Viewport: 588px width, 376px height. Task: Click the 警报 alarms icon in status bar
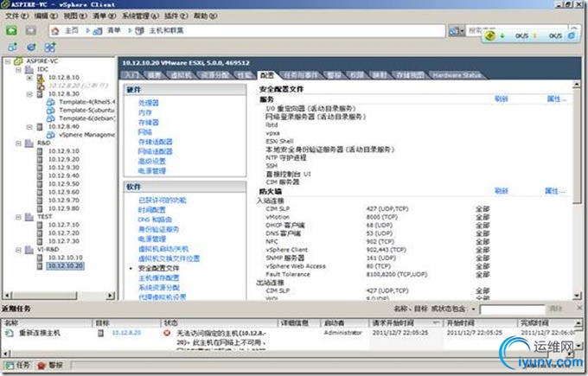pyautogui.click(x=42, y=365)
